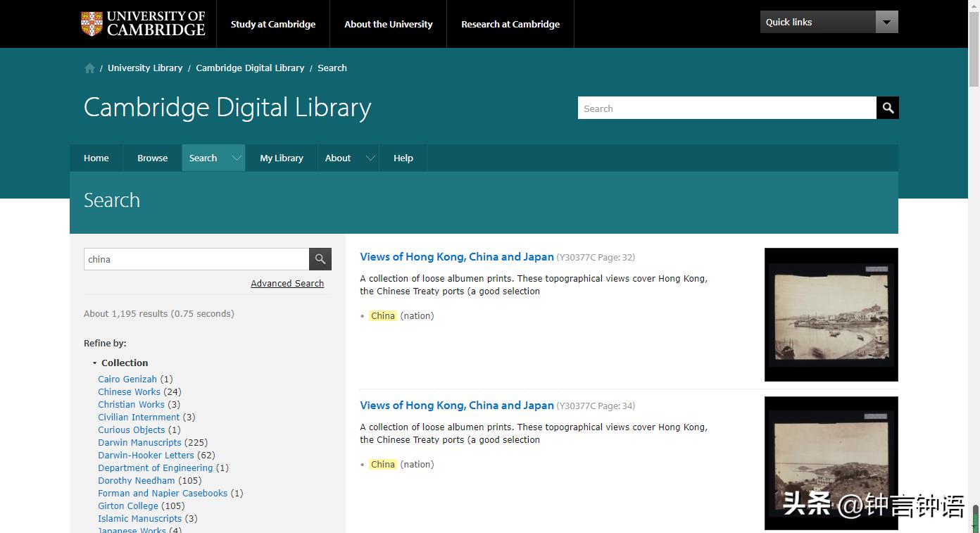Open the Quick links dropdown
Viewport: 980px width, 533px height.
coord(886,22)
